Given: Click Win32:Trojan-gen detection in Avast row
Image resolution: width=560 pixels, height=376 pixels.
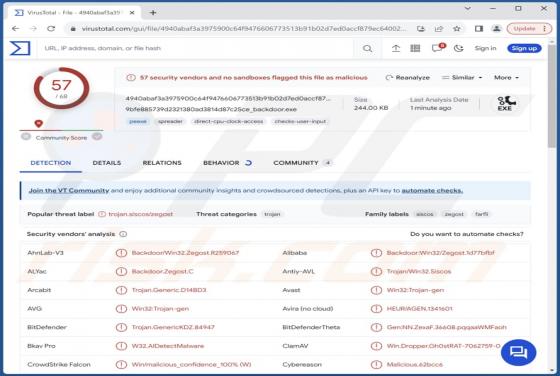Looking at the screenshot, I should 415,290.
